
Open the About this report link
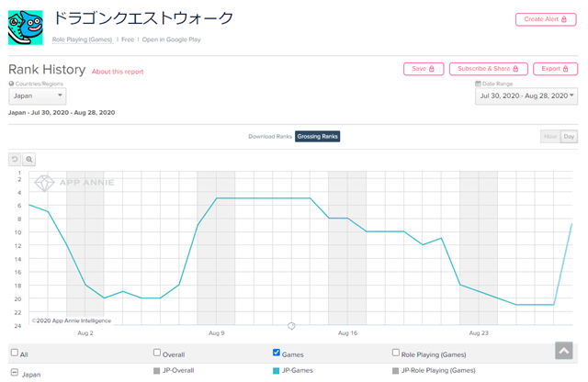[118, 72]
